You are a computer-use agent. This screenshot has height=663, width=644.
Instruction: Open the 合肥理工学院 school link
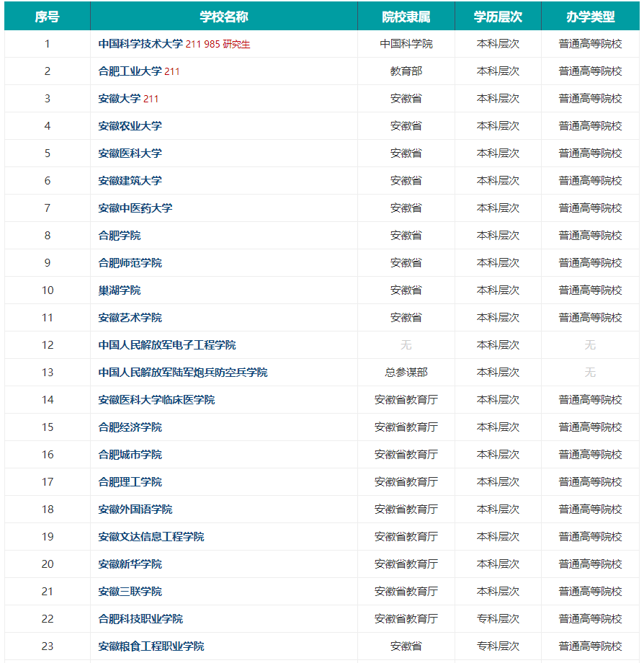(x=130, y=482)
